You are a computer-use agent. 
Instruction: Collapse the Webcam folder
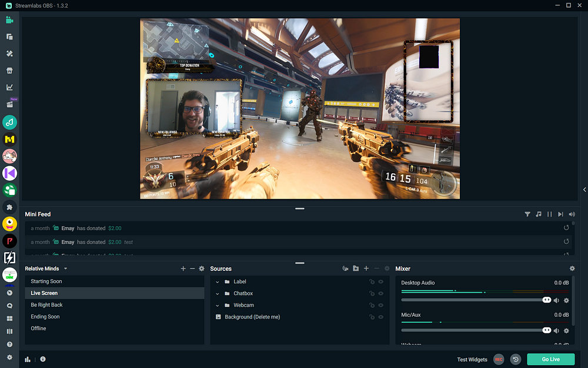tap(218, 305)
